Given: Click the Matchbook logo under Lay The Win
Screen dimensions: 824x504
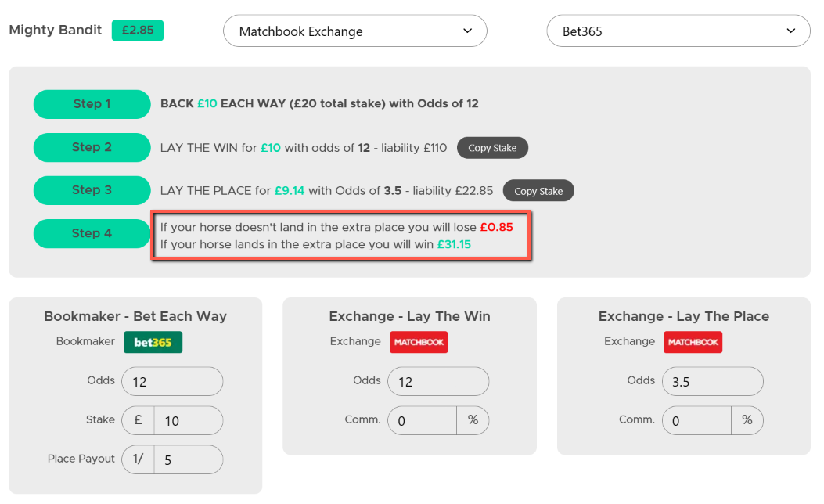Looking at the screenshot, I should [x=419, y=342].
